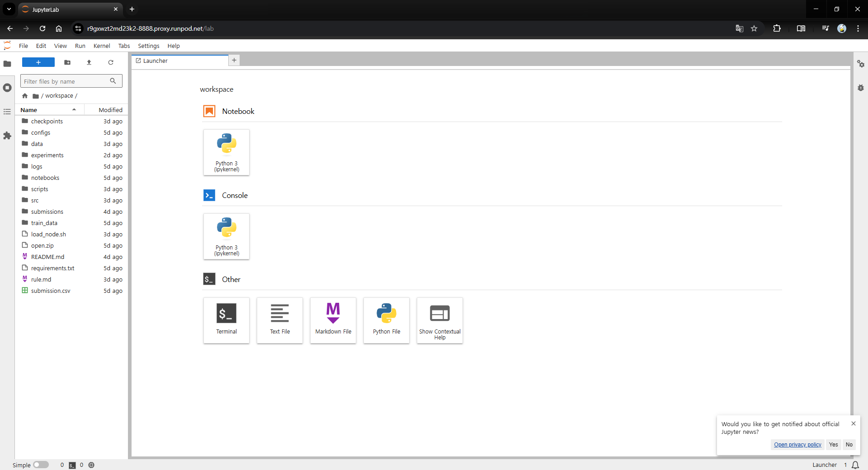This screenshot has height=470, width=868.
Task: Open Property Inspector in right sidebar
Action: pos(861,64)
